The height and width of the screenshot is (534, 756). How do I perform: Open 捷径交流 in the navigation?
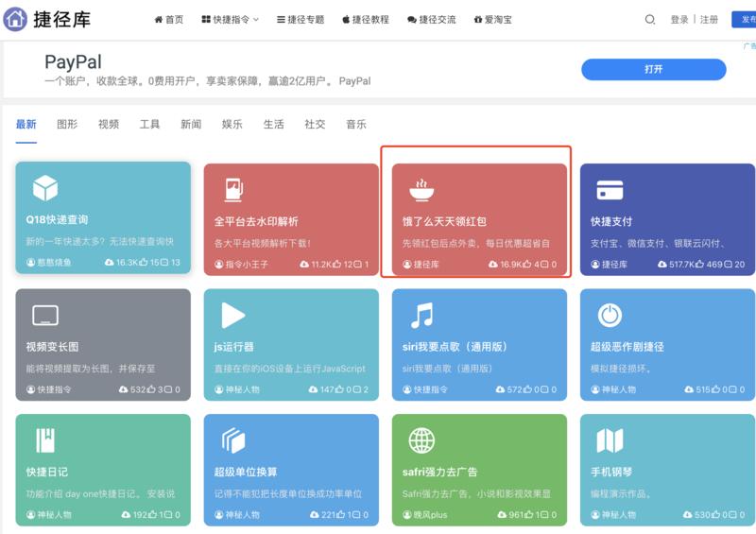[432, 20]
